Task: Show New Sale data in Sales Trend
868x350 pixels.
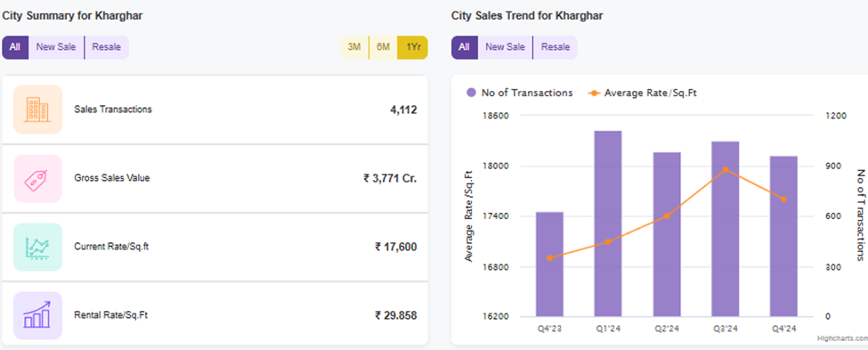Action: point(505,47)
